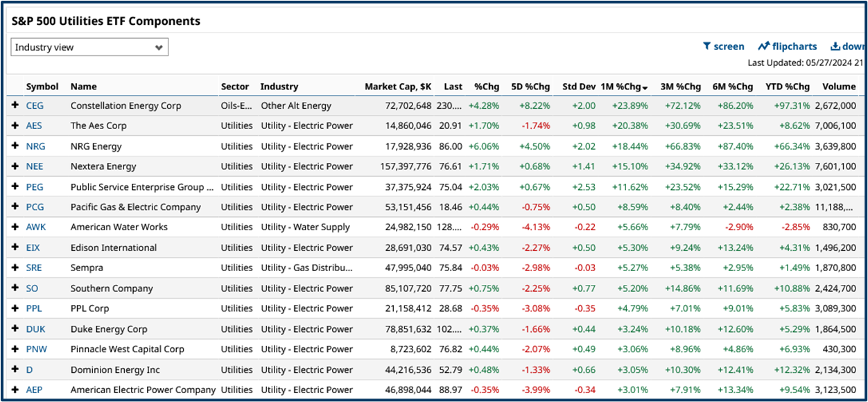Expand the American Water Works row
The height and width of the screenshot is (402, 868).
15,227
